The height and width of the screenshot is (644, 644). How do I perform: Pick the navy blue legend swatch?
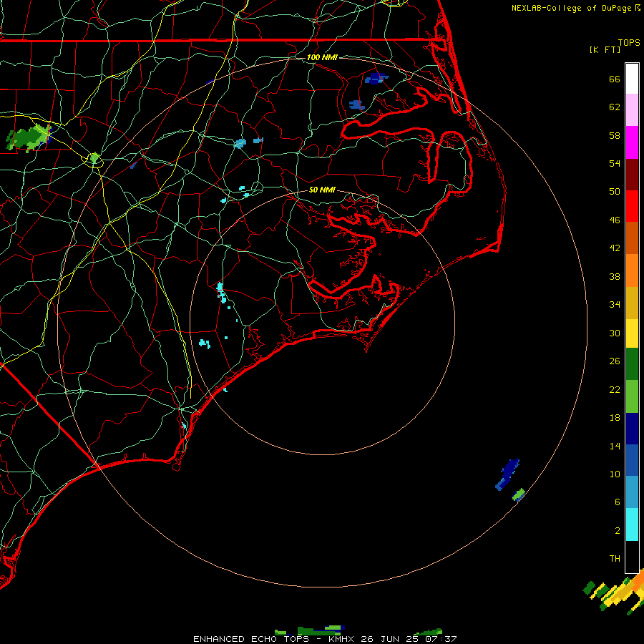click(x=632, y=429)
